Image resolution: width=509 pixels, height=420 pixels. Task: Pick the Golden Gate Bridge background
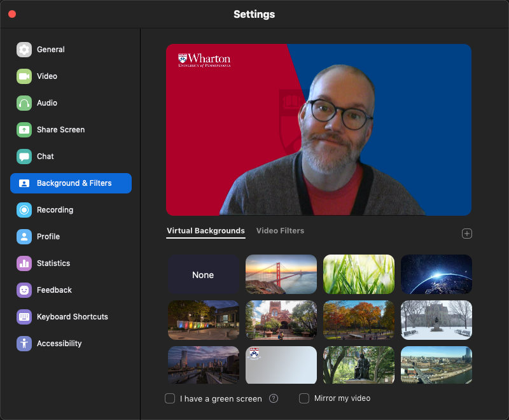(x=281, y=274)
